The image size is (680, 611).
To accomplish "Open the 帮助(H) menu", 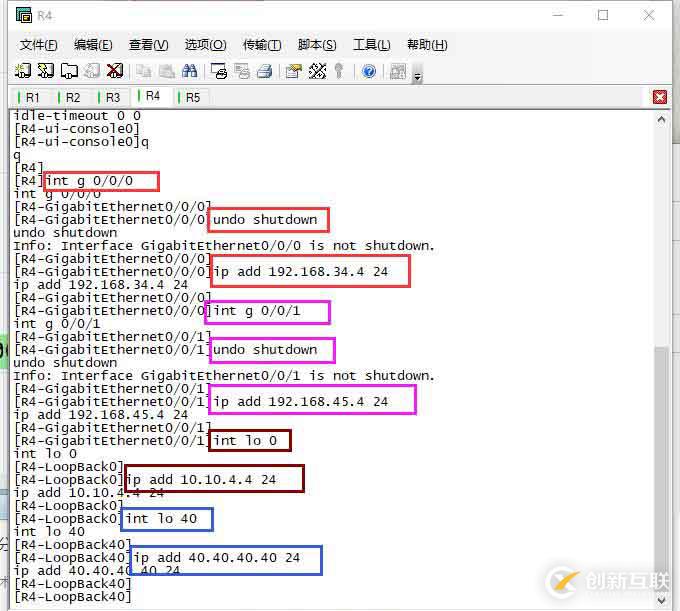I will pyautogui.click(x=427, y=45).
